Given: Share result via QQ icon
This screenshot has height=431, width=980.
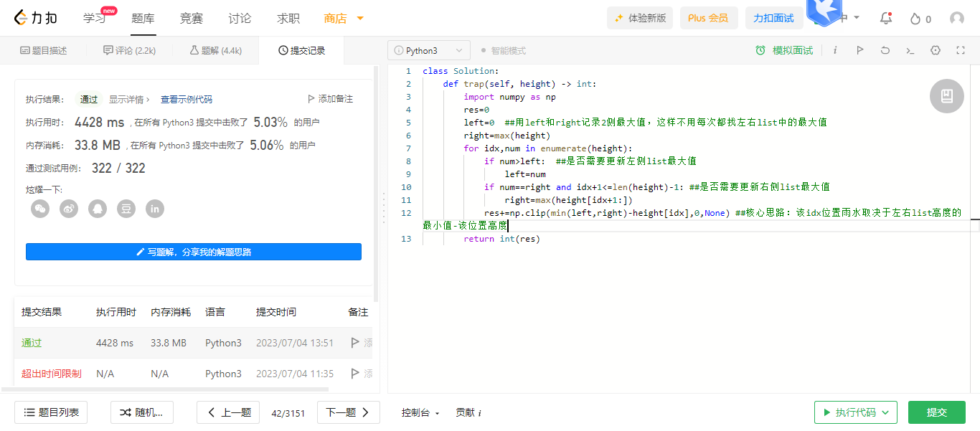Looking at the screenshot, I should (x=98, y=209).
